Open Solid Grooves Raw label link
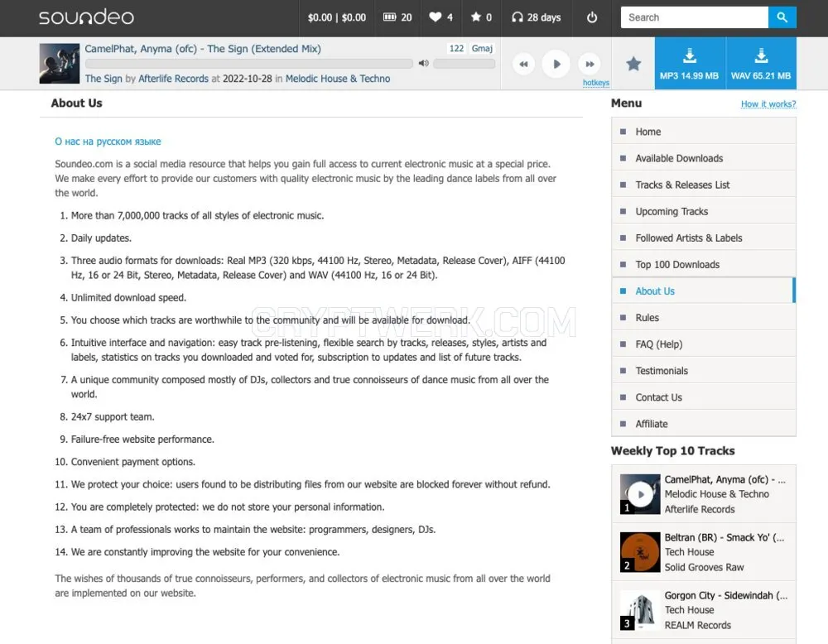 click(x=704, y=568)
